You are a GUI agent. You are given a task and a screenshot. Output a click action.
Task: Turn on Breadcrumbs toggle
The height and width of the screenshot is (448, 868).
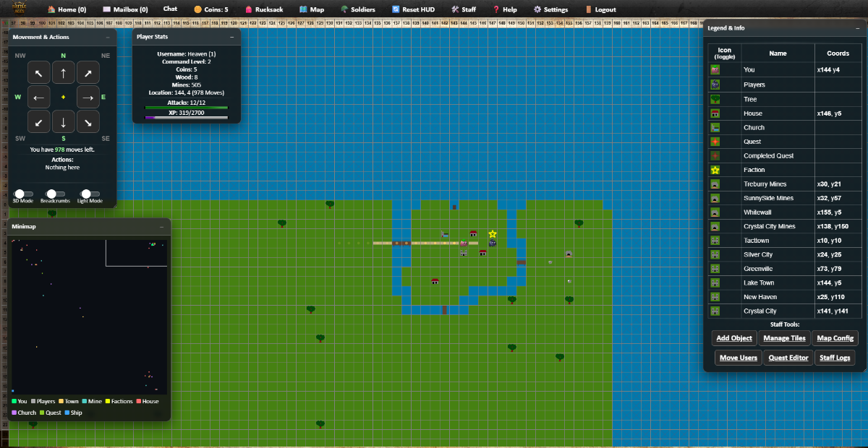tap(52, 194)
